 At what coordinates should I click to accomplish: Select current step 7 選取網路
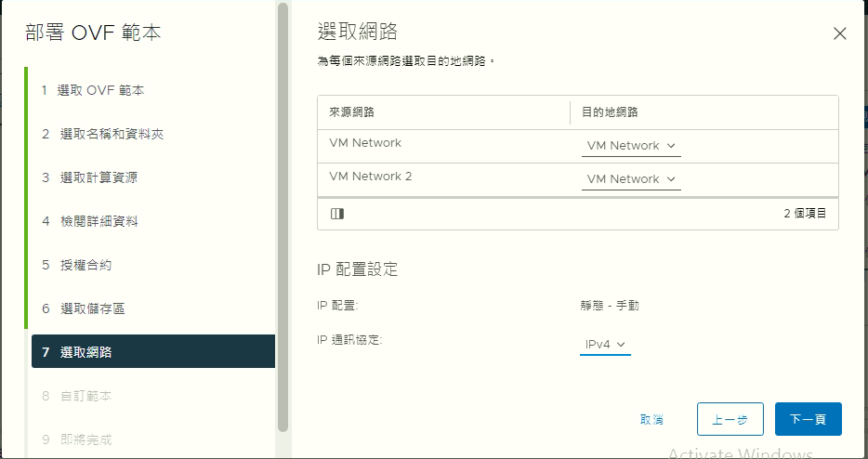153,352
